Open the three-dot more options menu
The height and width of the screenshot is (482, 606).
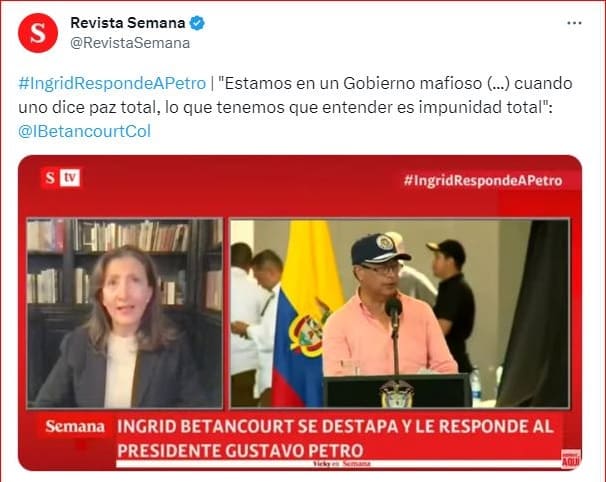[x=574, y=23]
